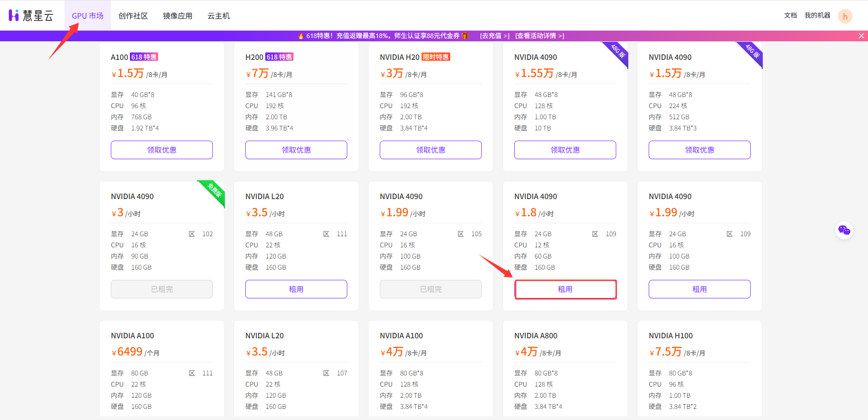The width and height of the screenshot is (868, 420).
Task: Click the ¥6499 /个月 price
Action: pyautogui.click(x=135, y=352)
